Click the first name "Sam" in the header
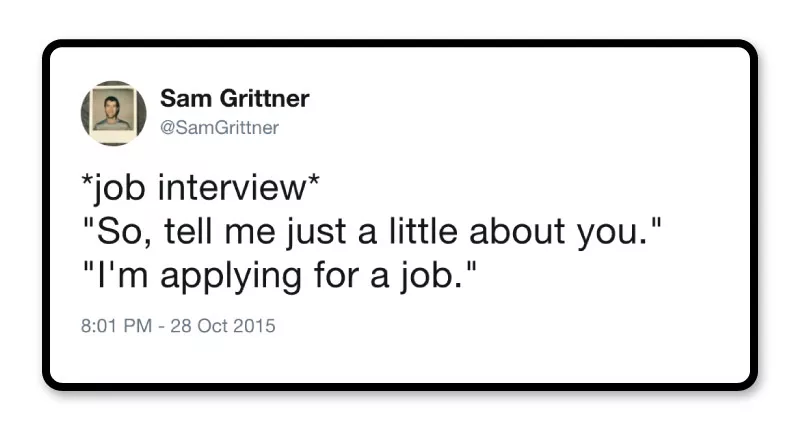 pyautogui.click(x=182, y=99)
